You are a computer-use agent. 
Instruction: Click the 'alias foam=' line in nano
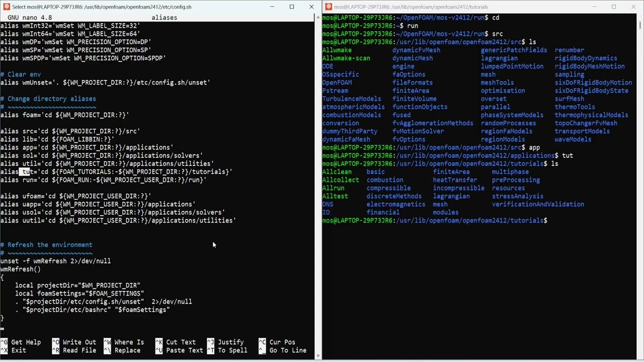(x=64, y=115)
